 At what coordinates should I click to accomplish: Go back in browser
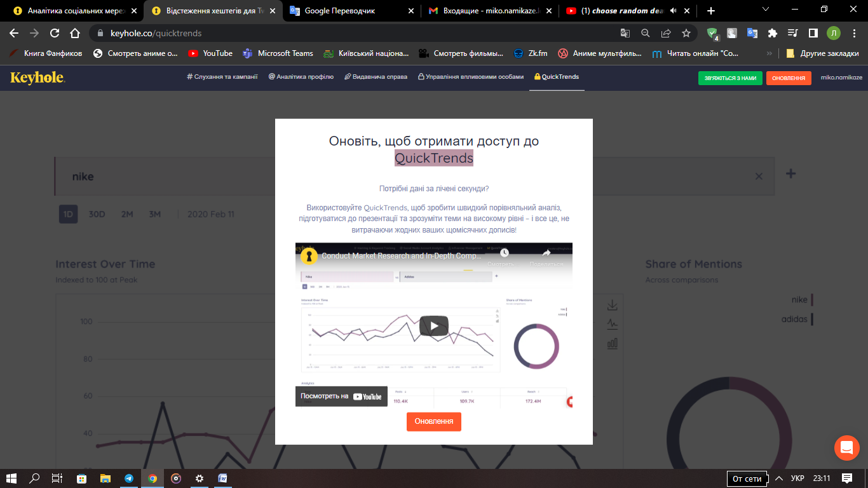14,33
